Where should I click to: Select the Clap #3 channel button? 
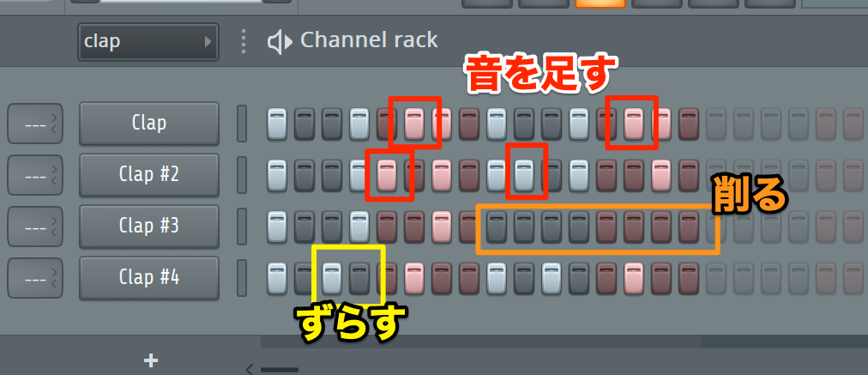pos(149,226)
